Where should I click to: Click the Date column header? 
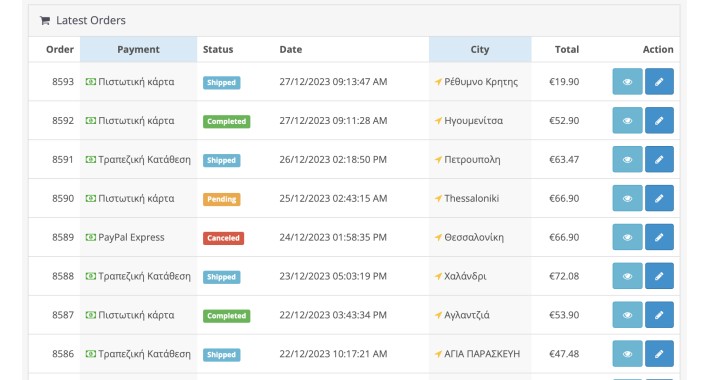click(291, 49)
